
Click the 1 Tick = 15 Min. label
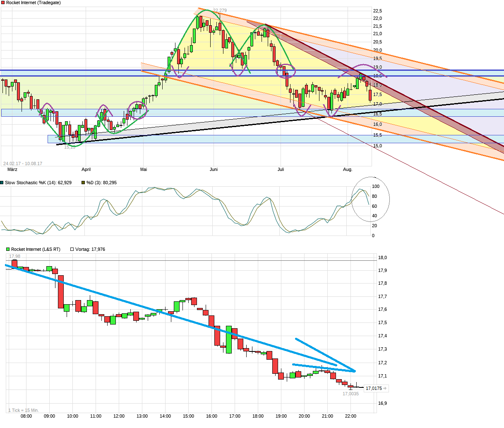[x=23, y=410]
